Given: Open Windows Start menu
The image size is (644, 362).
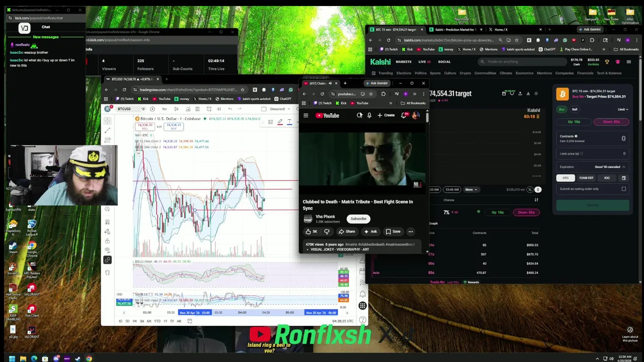Looking at the screenshot, I should click(12, 358).
